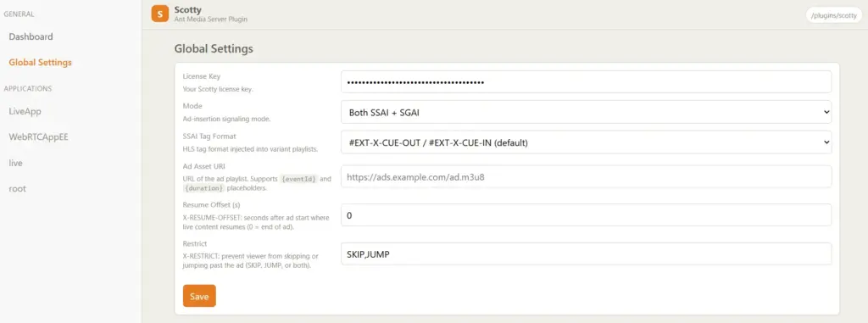Open the Mode dropdown (Both SSAI + SGAI)
Screen dimensions: 868x323
(x=587, y=112)
